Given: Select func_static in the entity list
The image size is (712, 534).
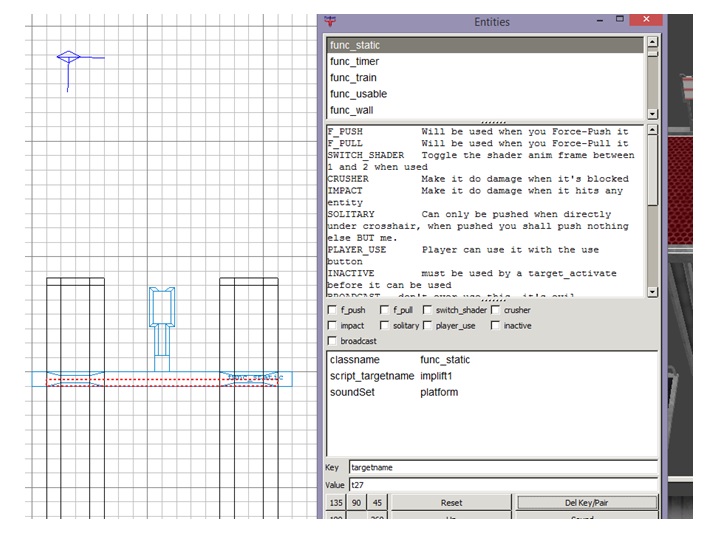Looking at the screenshot, I should (485, 45).
